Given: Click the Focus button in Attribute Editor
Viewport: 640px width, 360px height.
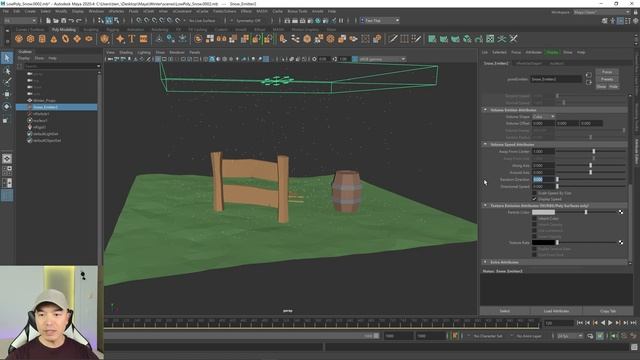Looking at the screenshot, I should 607,72.
